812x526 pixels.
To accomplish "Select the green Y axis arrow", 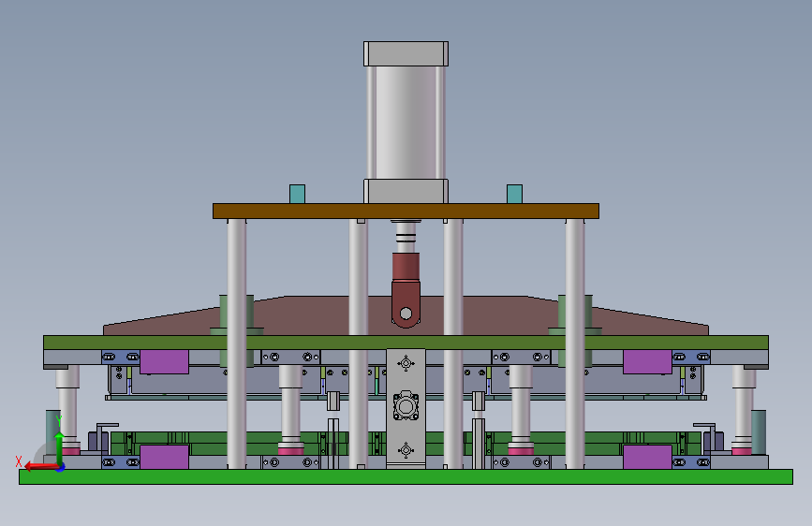I will 59,448.
